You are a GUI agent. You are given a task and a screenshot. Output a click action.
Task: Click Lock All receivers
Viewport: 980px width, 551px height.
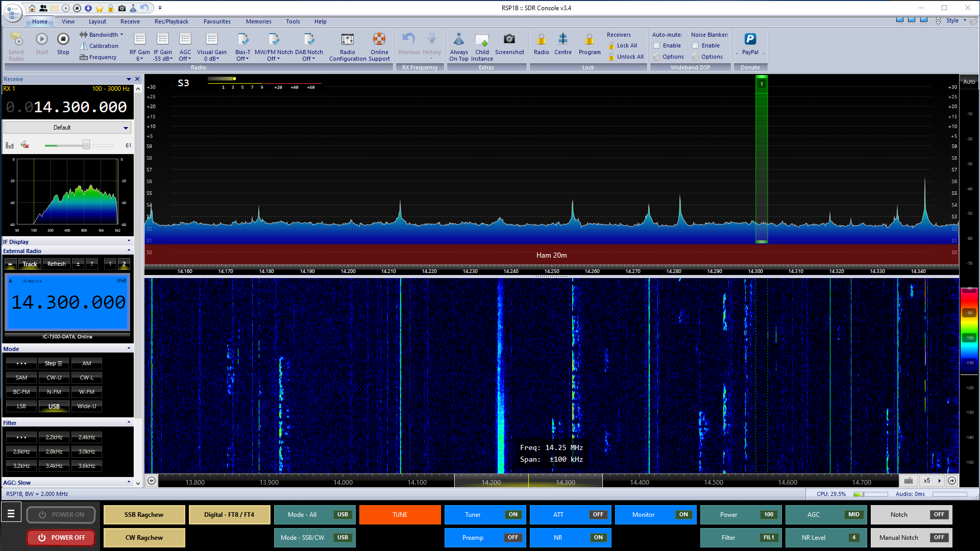click(623, 45)
